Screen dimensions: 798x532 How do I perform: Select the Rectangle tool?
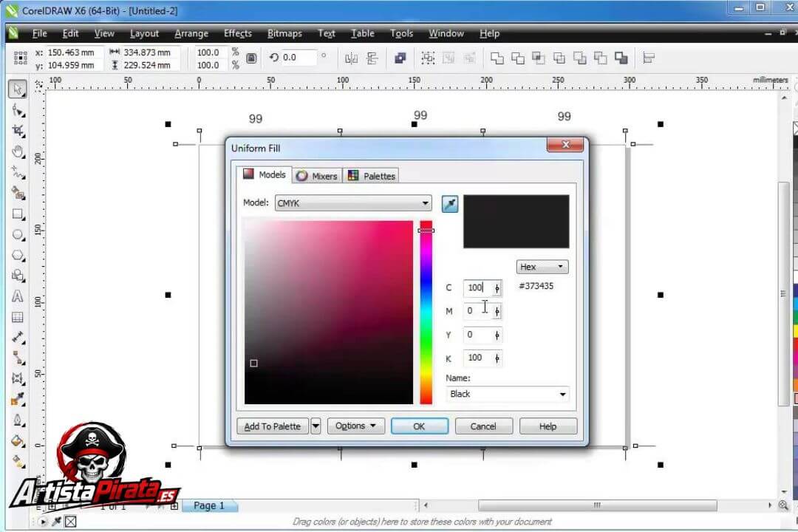point(18,214)
